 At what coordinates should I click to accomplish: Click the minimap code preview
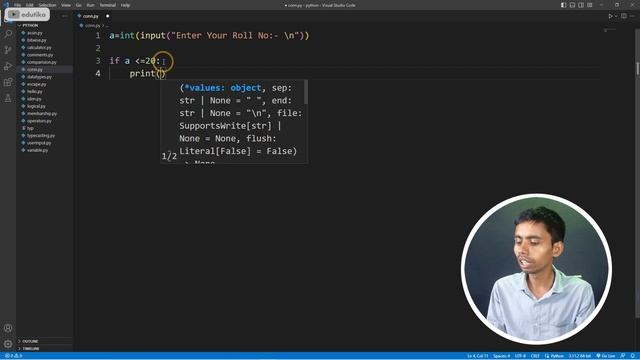point(610,30)
